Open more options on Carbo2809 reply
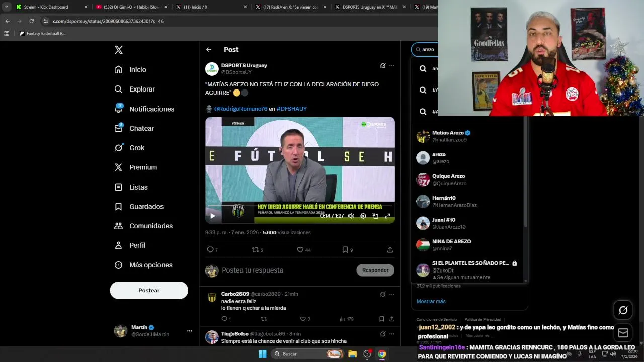Viewport: 644px width, 362px height. tap(392, 294)
